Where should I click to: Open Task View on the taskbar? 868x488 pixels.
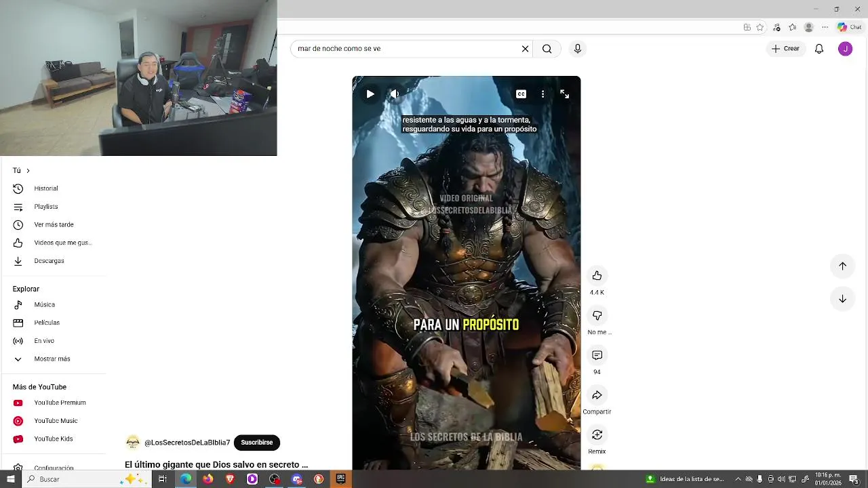163,479
